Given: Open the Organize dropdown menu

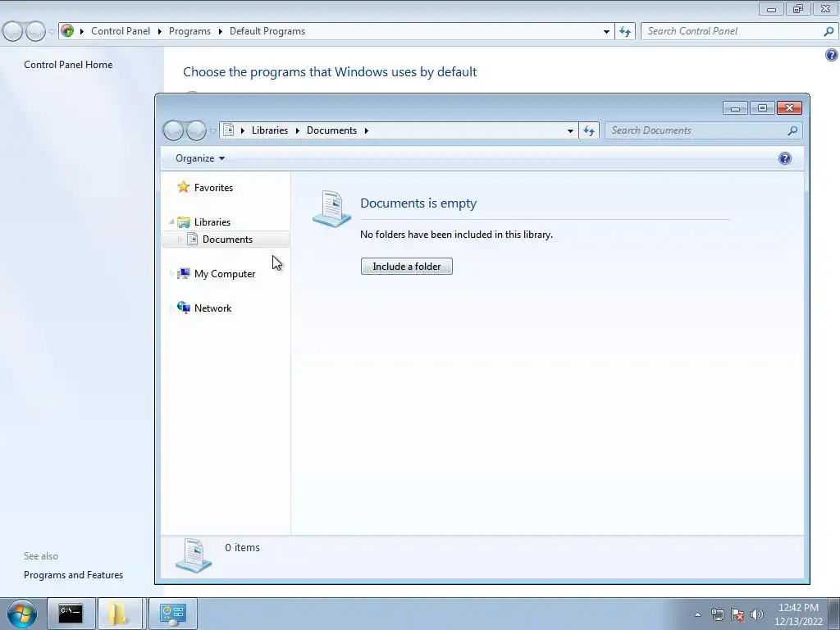Looking at the screenshot, I should (200, 158).
